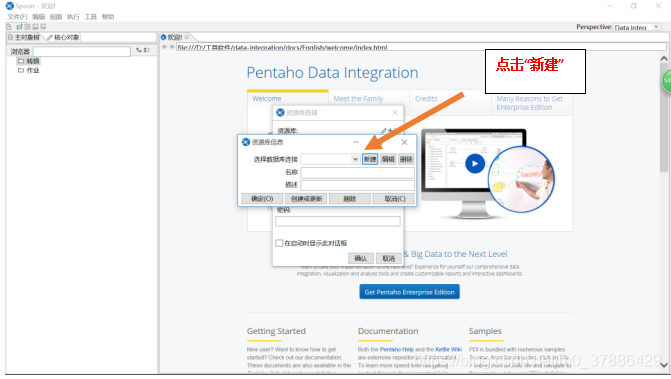Screen dimensions: 671x379
Task: Click the new file toolbar icon
Action: pyautogui.click(x=9, y=27)
